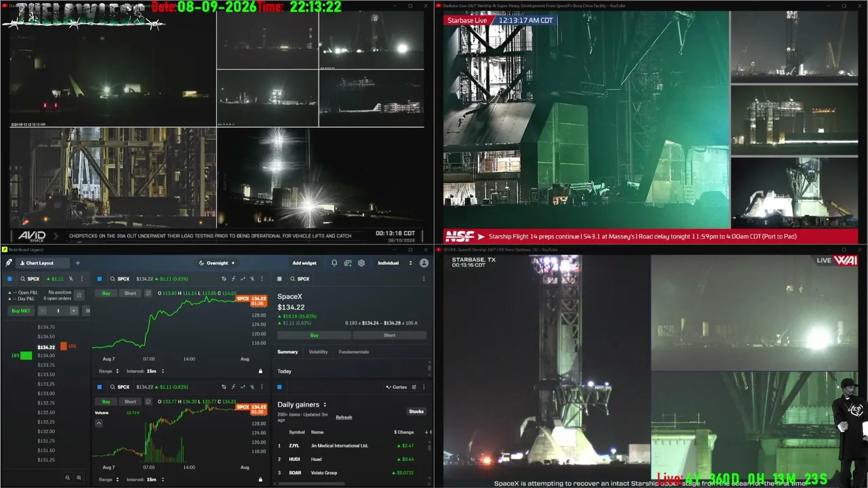Open indicators on the upper SPCX chart
The height and width of the screenshot is (488, 868).
233,279
